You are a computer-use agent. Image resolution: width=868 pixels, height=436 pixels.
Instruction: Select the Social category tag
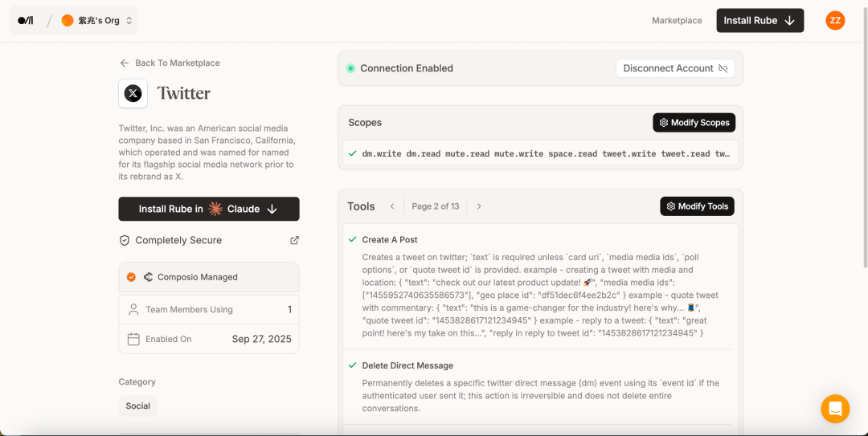coord(137,405)
